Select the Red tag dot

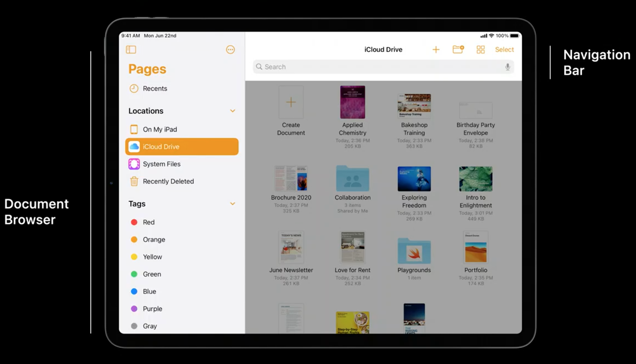134,222
